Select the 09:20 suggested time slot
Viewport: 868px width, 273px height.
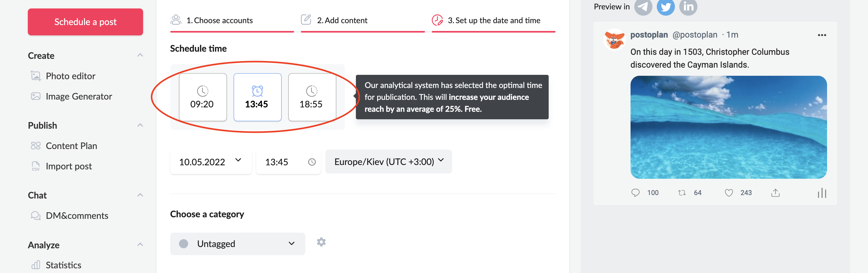(202, 97)
